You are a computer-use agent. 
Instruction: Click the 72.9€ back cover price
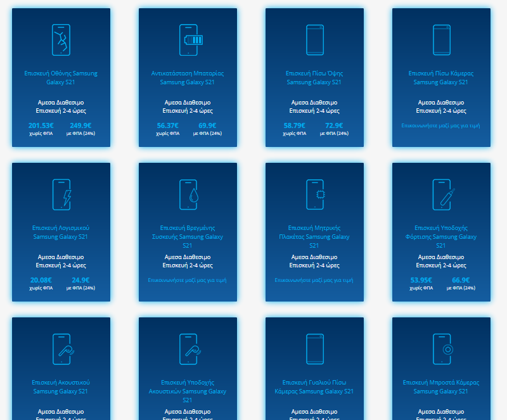click(x=334, y=125)
